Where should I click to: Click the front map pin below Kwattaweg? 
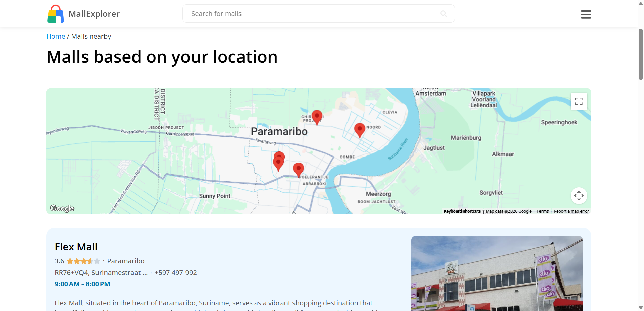click(x=278, y=164)
